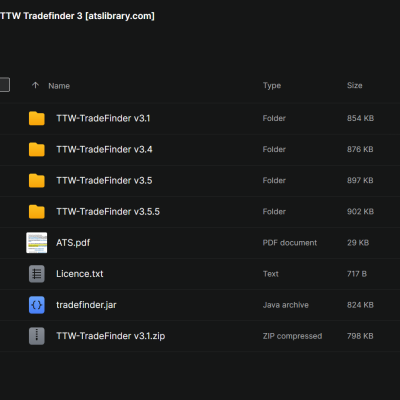Click the TTW-TradeFinder v3.1 folder icon

(x=37, y=118)
